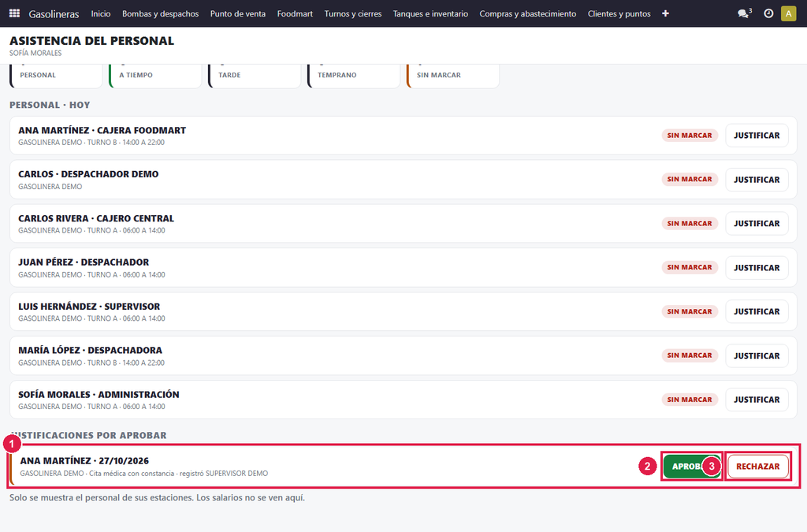Click the plus icon for more menus
This screenshot has height=532, width=807.
[x=665, y=13]
